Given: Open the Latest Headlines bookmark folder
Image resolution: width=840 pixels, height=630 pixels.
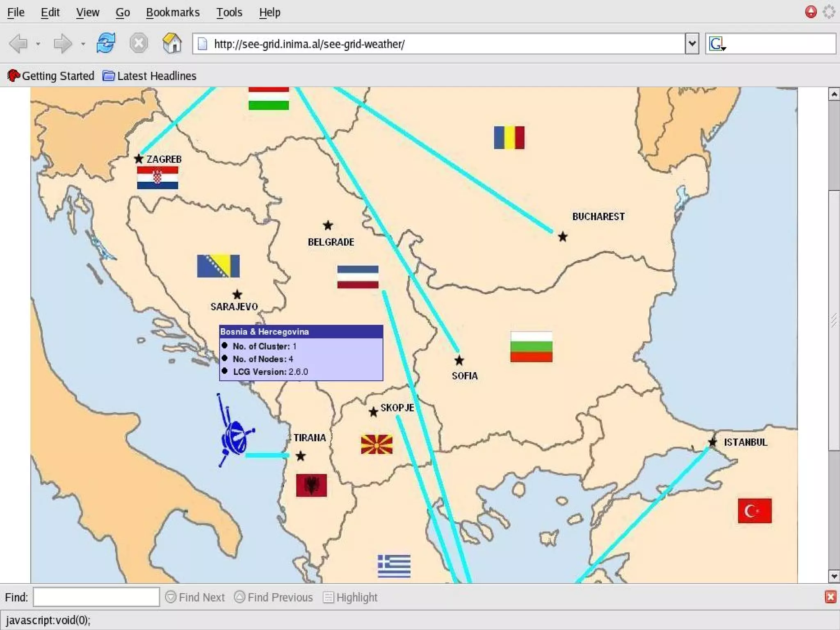Looking at the screenshot, I should (x=150, y=76).
